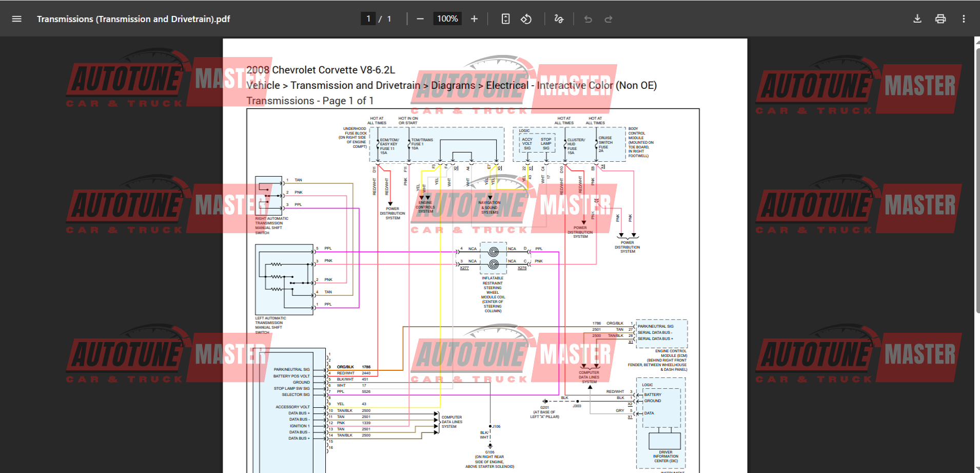Click the underlined X1 connector link
The height and width of the screenshot is (473, 980).
coord(630,342)
